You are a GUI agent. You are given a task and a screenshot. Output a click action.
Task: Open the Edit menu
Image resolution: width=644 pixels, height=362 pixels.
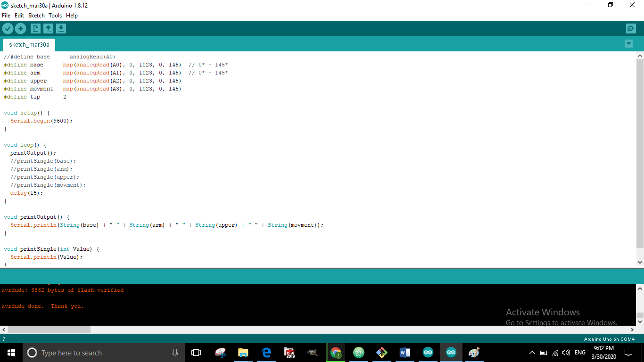(19, 16)
